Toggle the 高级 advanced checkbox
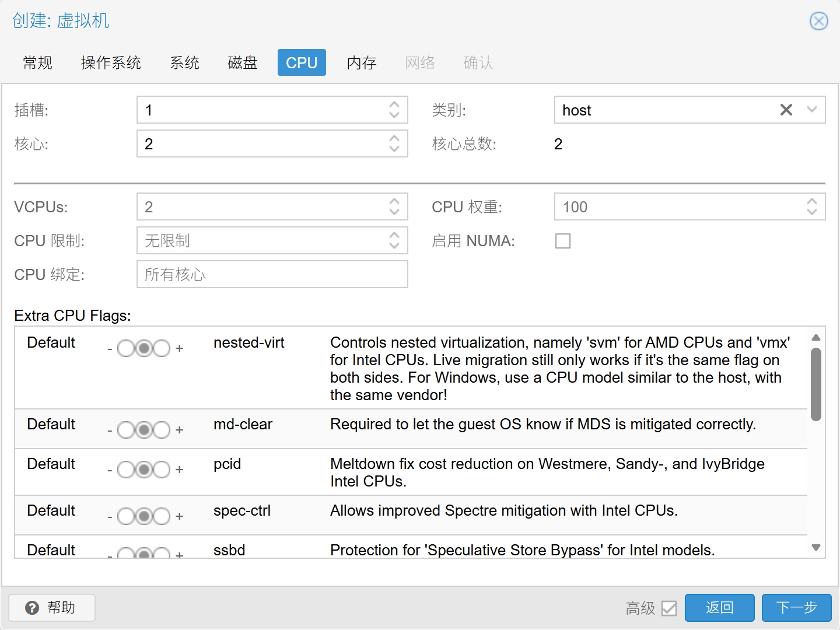This screenshot has width=840, height=630. [669, 608]
